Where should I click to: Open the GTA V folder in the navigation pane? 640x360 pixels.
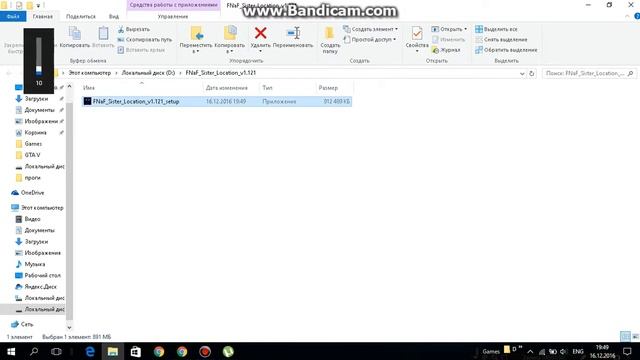32,155
